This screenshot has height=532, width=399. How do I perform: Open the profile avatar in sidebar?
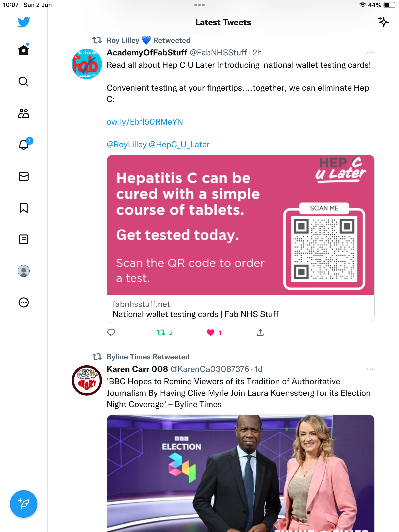[24, 271]
